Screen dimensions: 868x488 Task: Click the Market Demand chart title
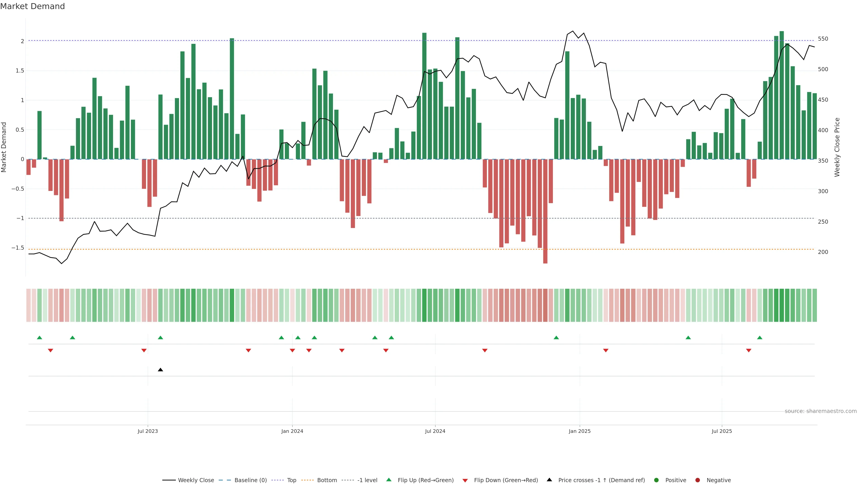click(x=32, y=6)
